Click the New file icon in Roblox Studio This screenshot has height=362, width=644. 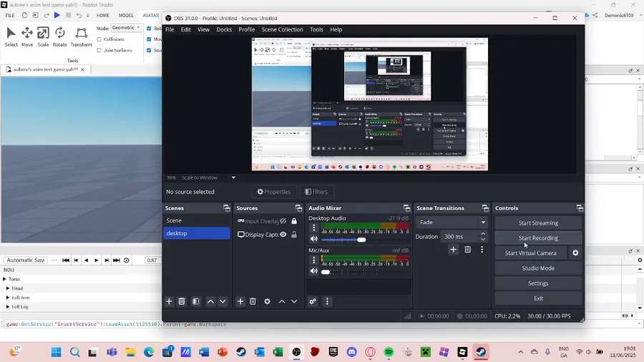pos(24,15)
